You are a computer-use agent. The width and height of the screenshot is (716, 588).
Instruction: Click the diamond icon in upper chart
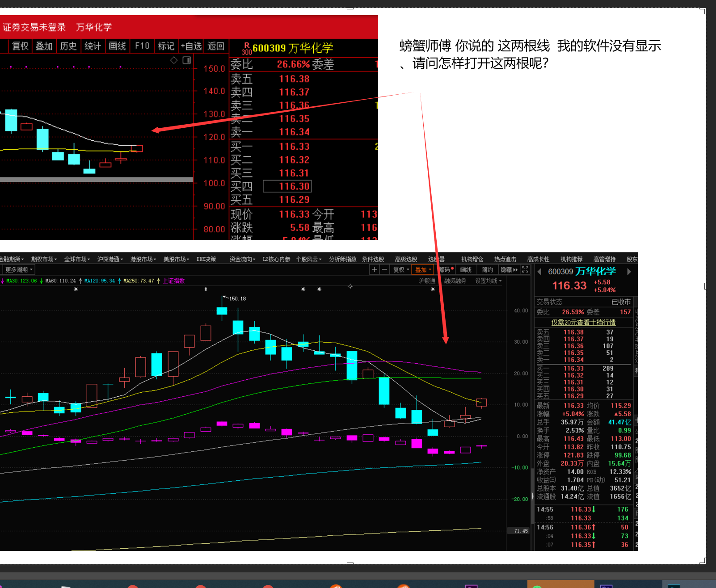[x=174, y=60]
